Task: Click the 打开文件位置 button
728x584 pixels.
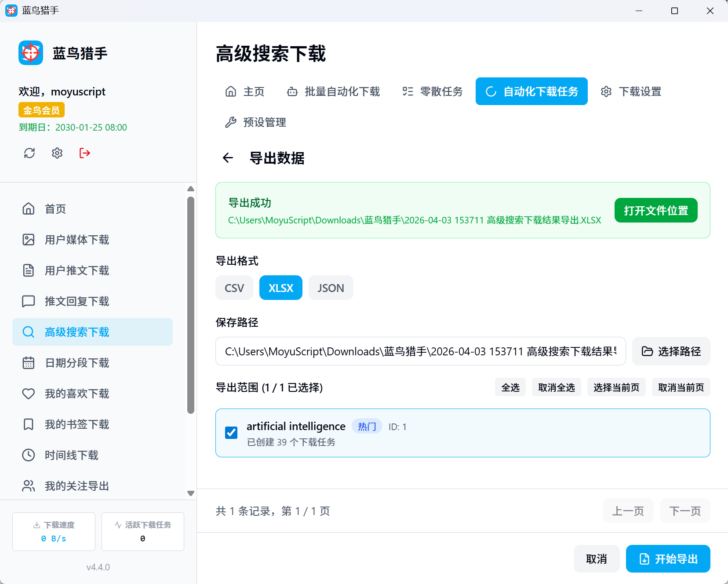Action: (x=655, y=211)
